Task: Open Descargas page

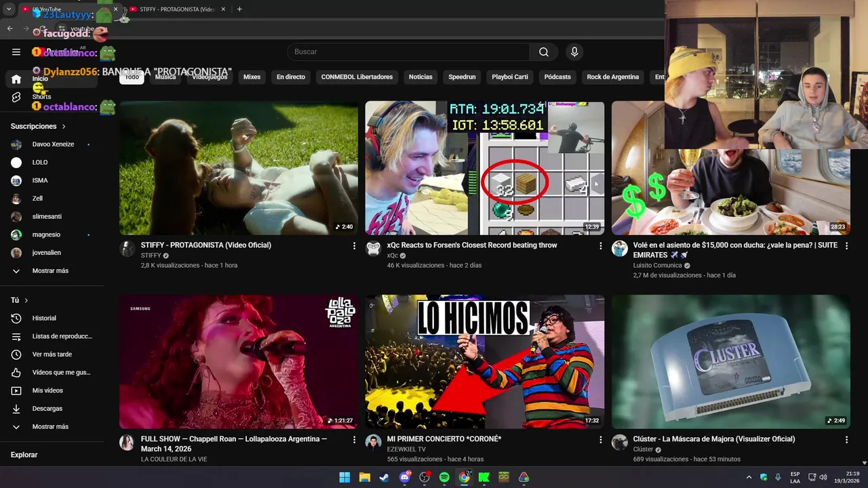Action: (x=53, y=409)
